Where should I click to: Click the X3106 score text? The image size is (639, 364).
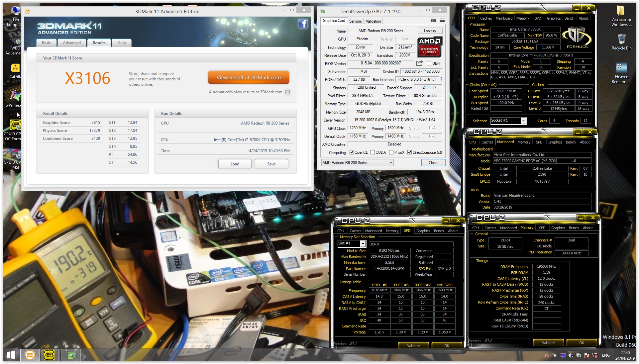pos(87,78)
